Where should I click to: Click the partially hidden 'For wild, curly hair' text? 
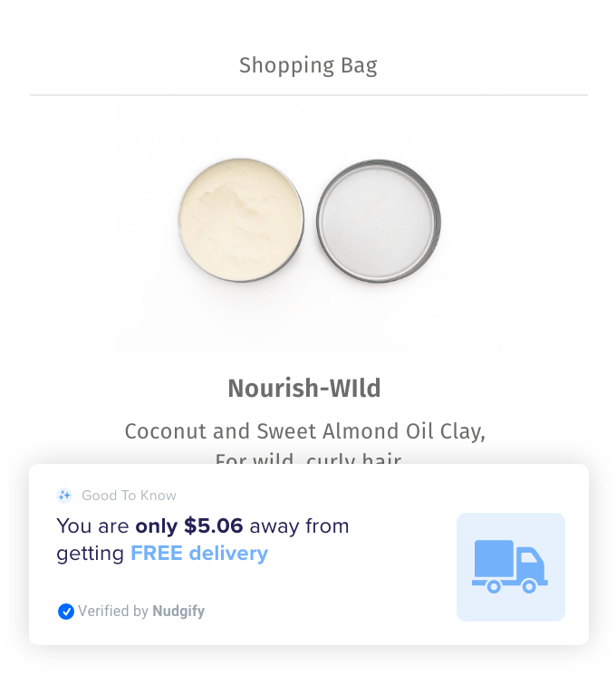pos(308,459)
